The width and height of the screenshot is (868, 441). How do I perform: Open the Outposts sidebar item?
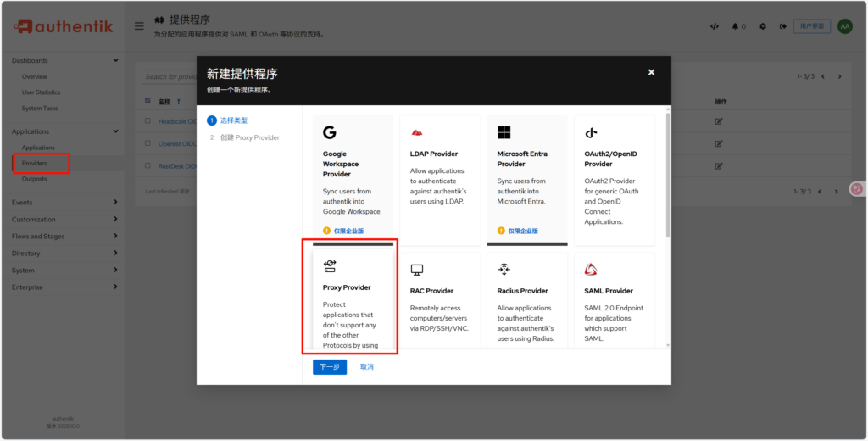34,179
